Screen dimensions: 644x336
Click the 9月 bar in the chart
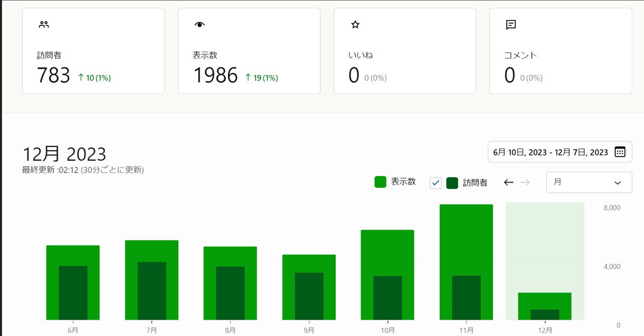click(x=309, y=287)
